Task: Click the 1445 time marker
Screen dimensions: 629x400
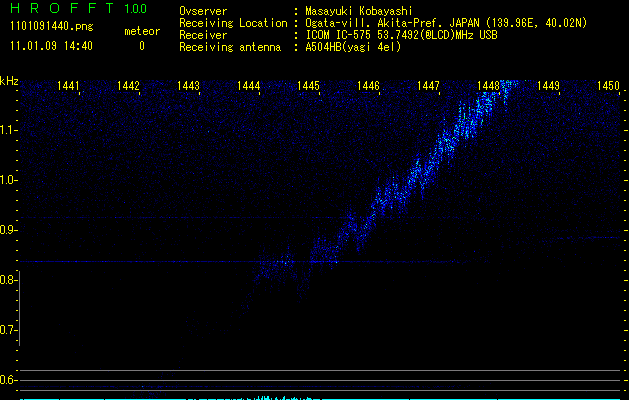Action: click(x=308, y=85)
